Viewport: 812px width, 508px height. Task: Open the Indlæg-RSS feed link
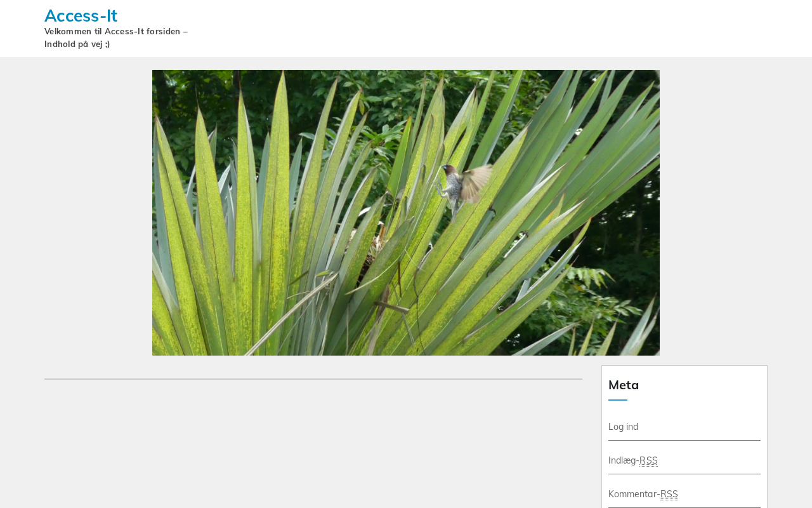633,460
